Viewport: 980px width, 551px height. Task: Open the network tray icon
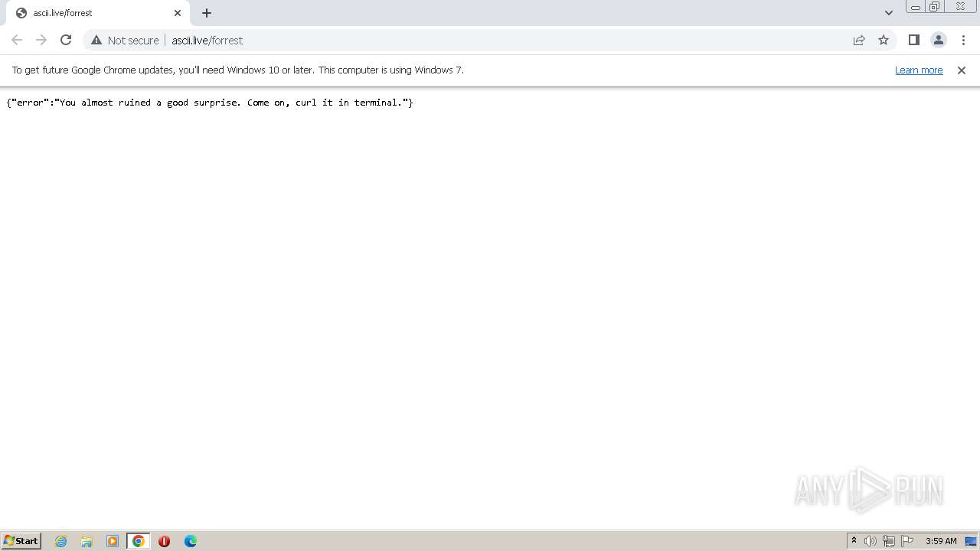point(889,541)
